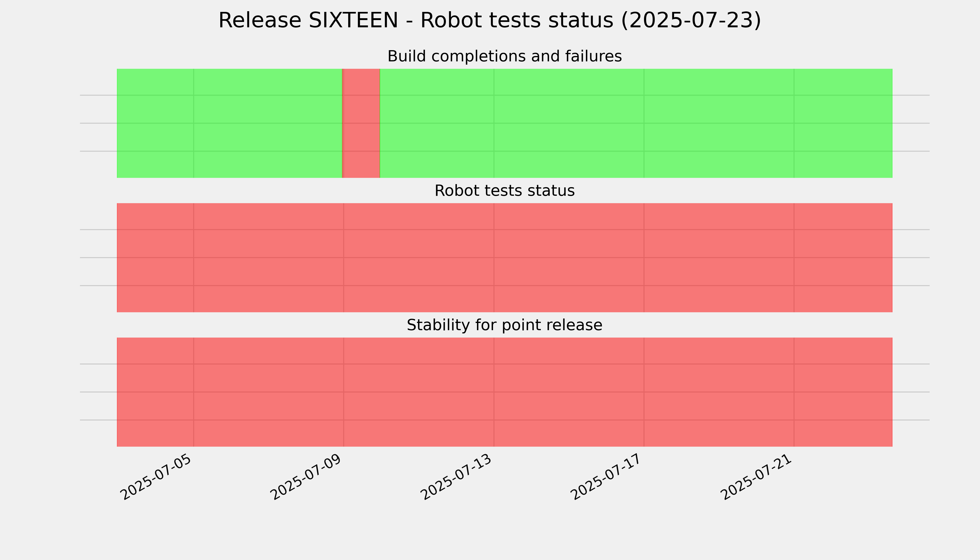This screenshot has width=980, height=560.
Task: Click the 2025-07-17 date axis label
Action: pyautogui.click(x=606, y=477)
